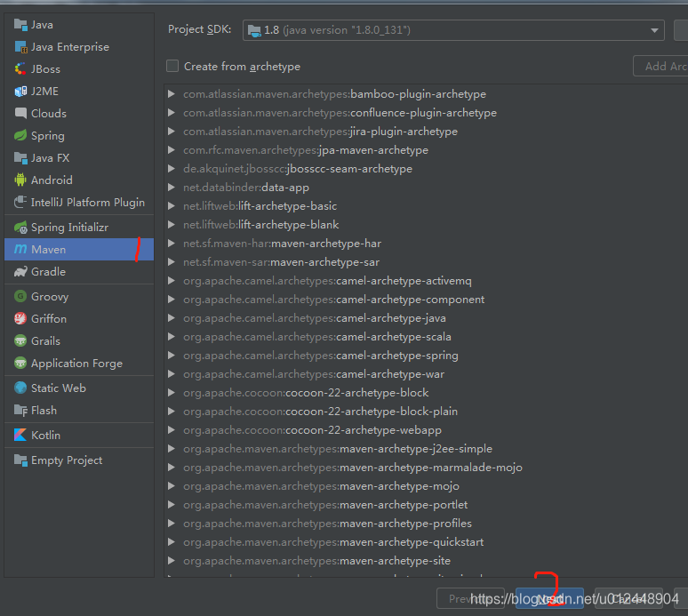The height and width of the screenshot is (616, 688).
Task: Expand confluence-plugin-archetype entry
Action: [x=172, y=113]
